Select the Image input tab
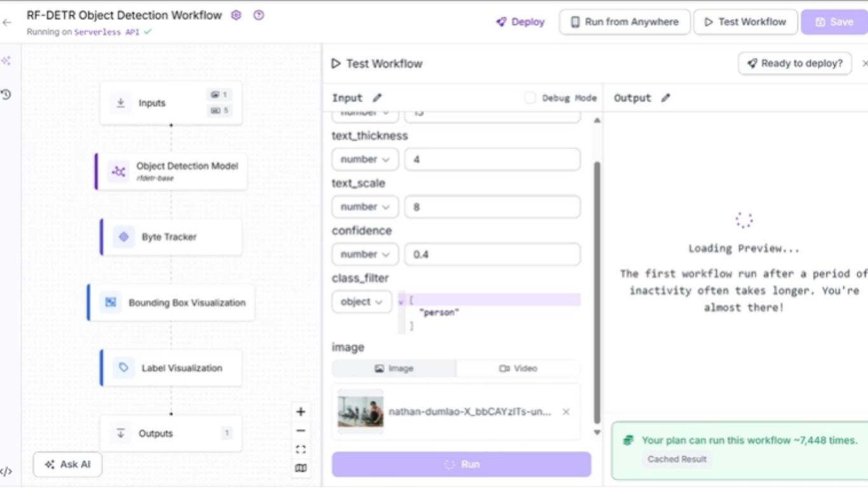This screenshot has height=488, width=868. tap(393, 368)
